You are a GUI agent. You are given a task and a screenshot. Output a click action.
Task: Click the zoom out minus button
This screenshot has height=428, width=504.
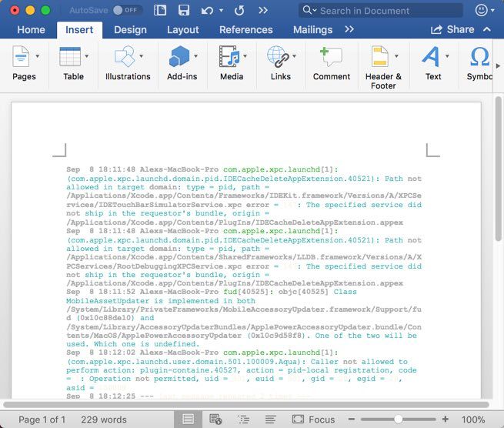352,419
